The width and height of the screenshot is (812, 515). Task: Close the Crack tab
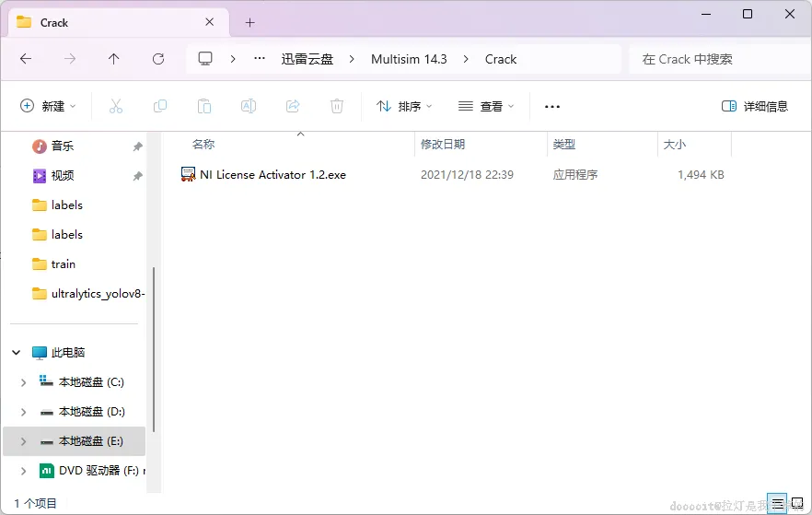pyautogui.click(x=209, y=22)
